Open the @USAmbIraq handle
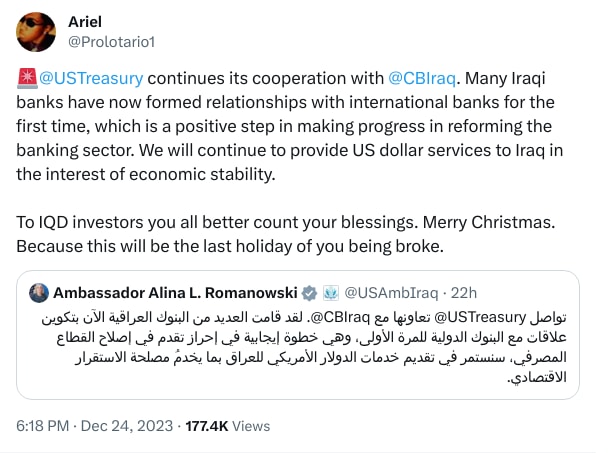The height and width of the screenshot is (453, 611). click(391, 293)
